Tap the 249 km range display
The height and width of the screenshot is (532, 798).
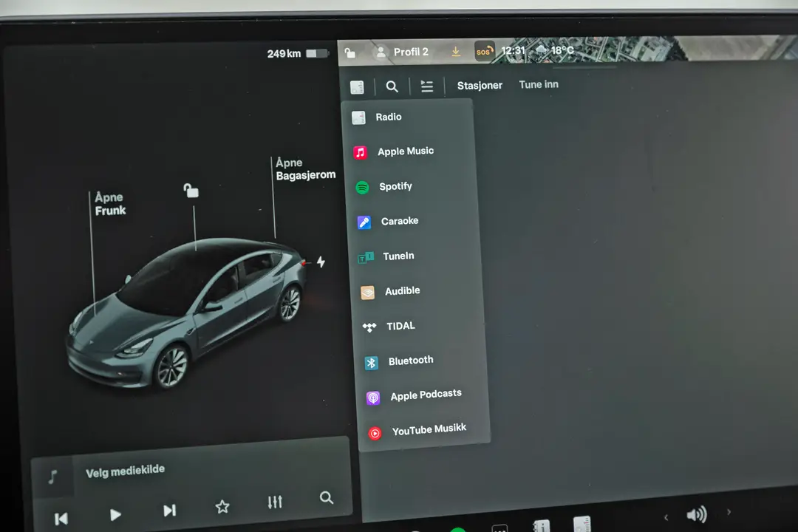pyautogui.click(x=284, y=53)
